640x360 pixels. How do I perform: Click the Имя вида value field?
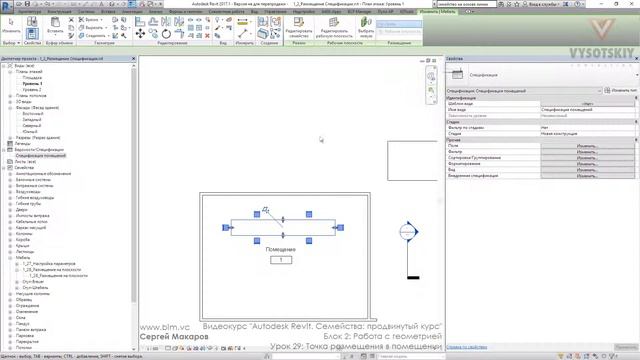pyautogui.click(x=587, y=110)
